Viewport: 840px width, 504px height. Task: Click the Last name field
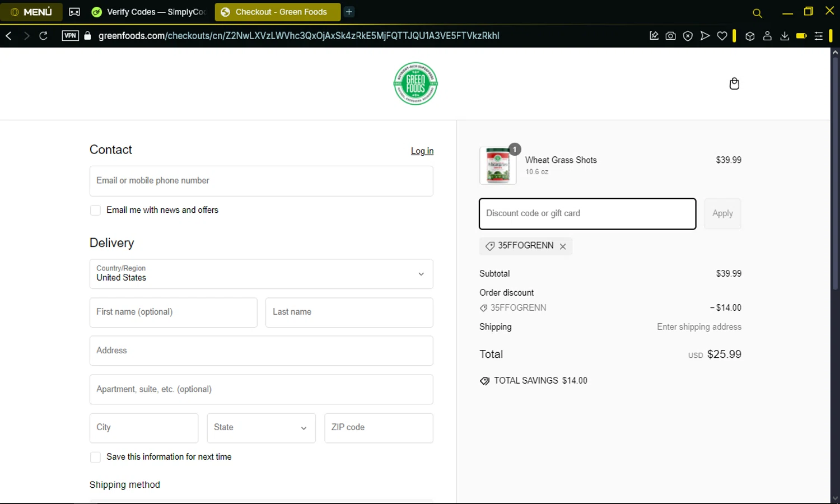(x=349, y=312)
